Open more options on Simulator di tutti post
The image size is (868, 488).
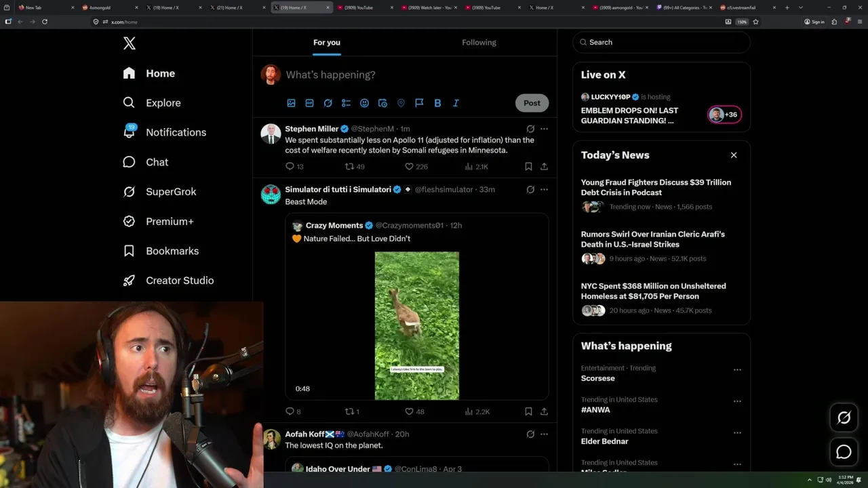coord(544,190)
